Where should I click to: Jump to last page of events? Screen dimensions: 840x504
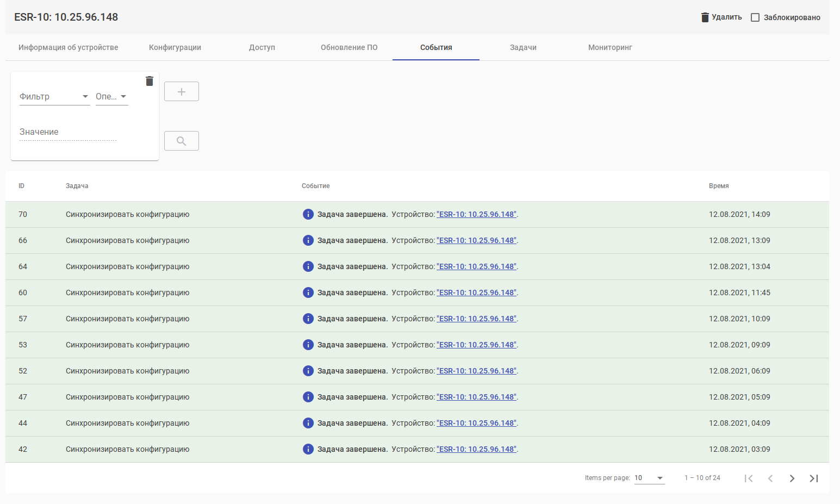click(813, 478)
